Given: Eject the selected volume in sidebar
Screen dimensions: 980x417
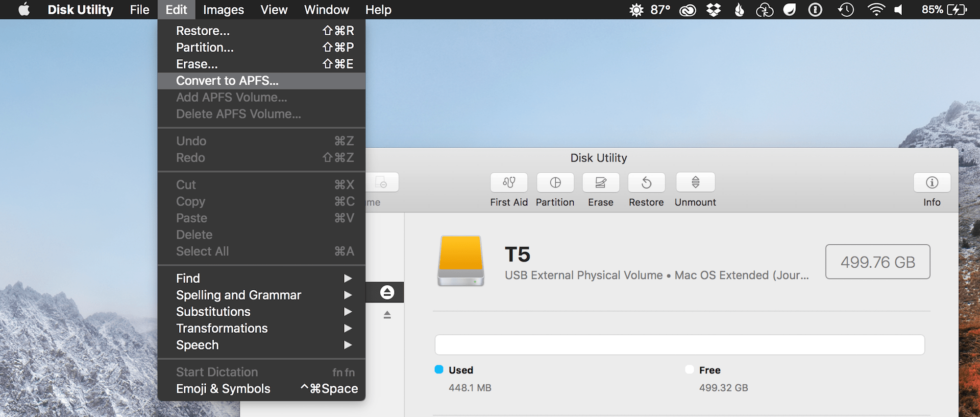Looking at the screenshot, I should [387, 292].
